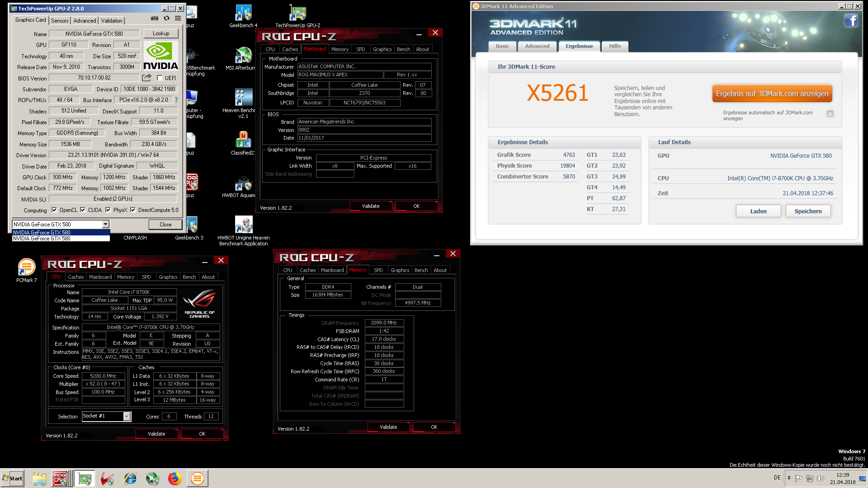
Task: Select the highlighted NVIDIA GeForce GTX 580 list entry
Action: [x=61, y=232]
